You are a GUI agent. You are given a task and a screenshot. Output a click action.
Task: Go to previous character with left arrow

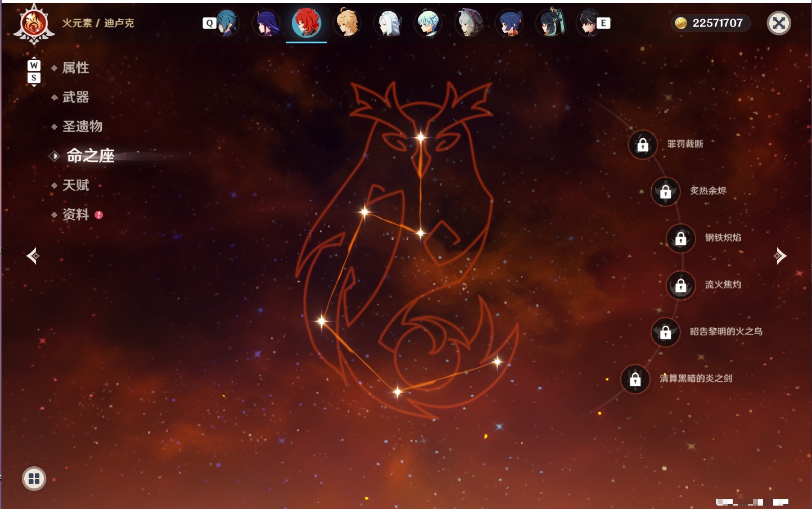coord(33,256)
